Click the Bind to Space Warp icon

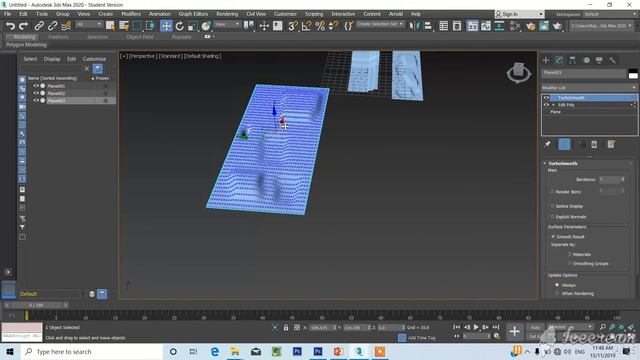66,26
